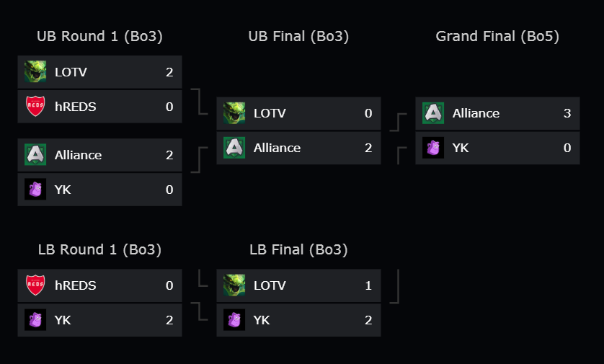Select YK team name in LB Round 1
This screenshot has height=364, width=604.
coord(63,320)
